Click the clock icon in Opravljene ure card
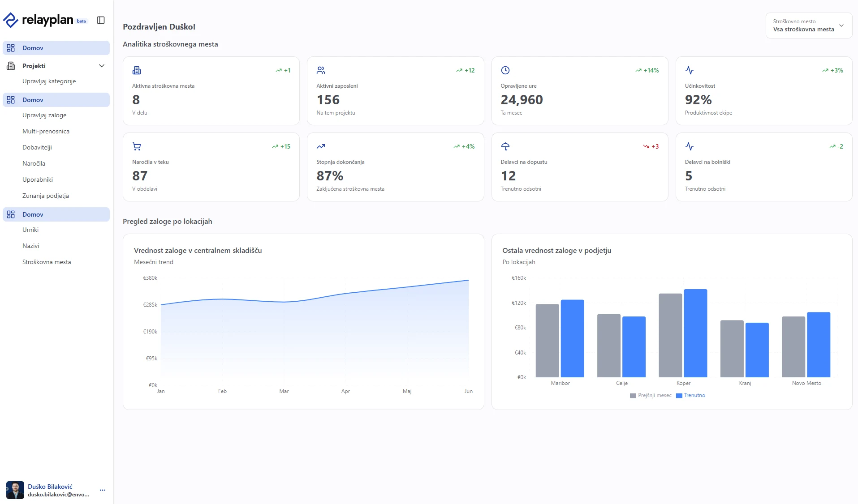Screen dimensions: 858x504 [x=505, y=70]
